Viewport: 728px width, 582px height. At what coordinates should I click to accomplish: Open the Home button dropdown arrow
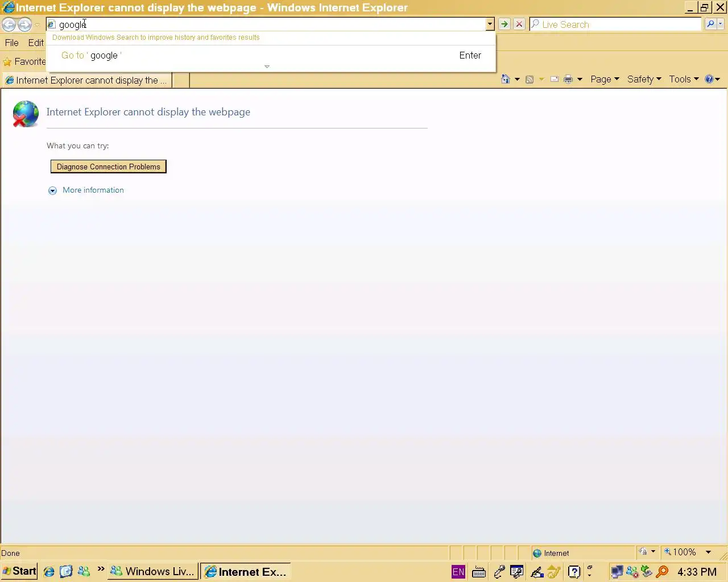coord(517,79)
